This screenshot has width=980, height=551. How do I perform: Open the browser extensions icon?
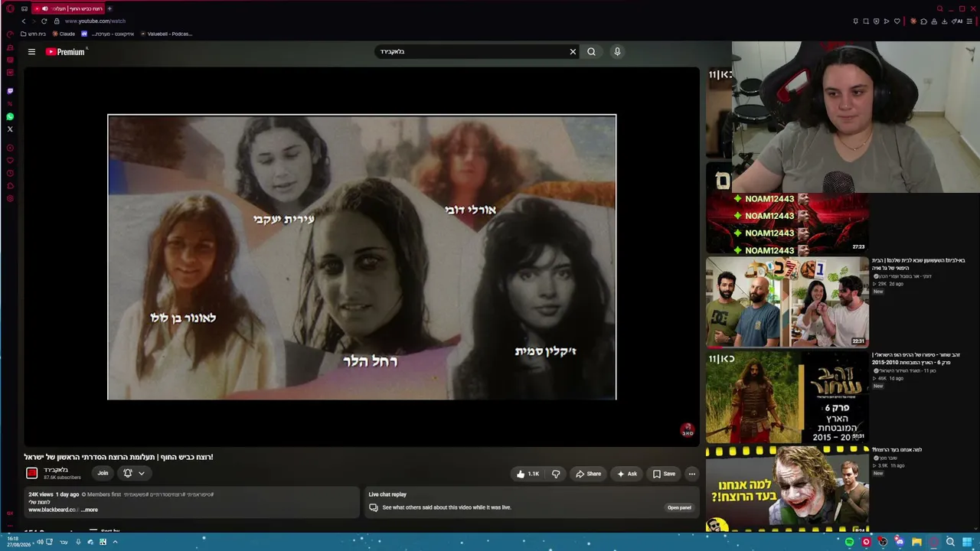[924, 21]
